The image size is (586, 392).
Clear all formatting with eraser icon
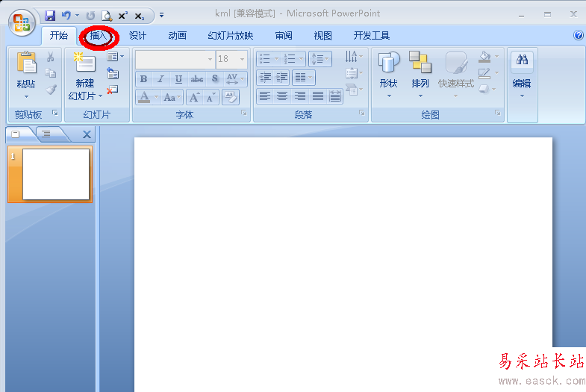click(231, 97)
